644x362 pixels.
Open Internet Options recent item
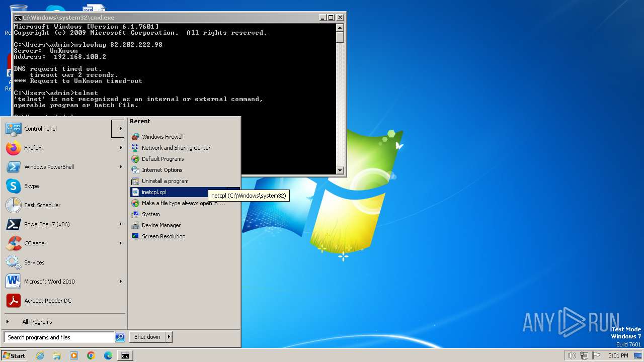[184, 170]
